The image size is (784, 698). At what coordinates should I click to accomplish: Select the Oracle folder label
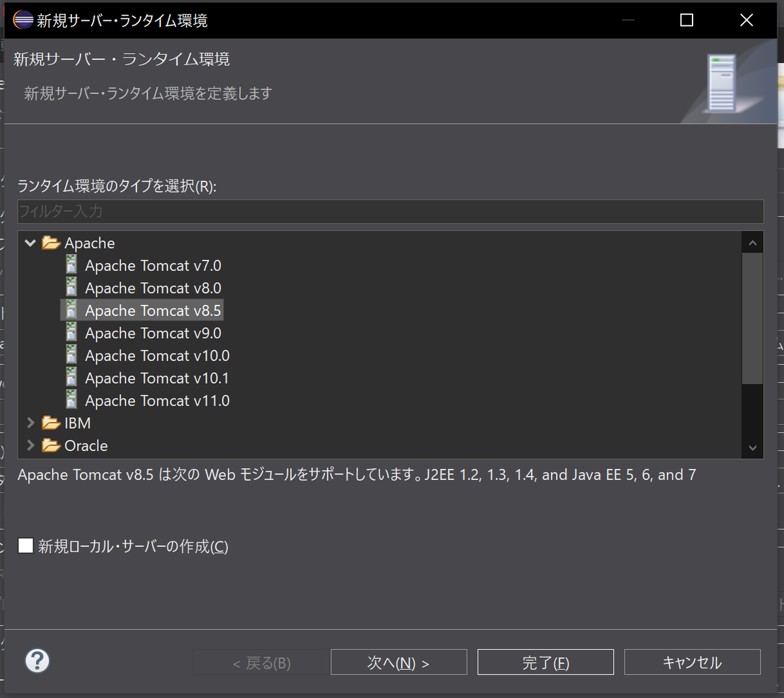pyautogui.click(x=86, y=446)
